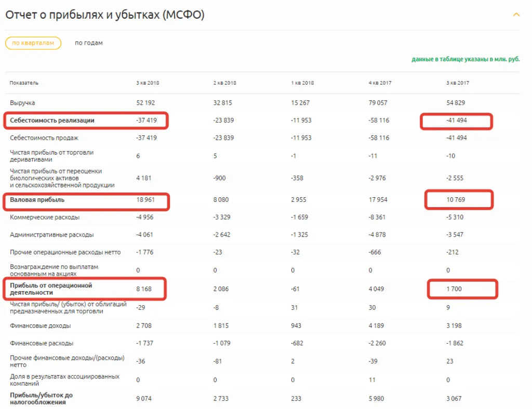Screen dimensions: 532x409
Task: Switch to the 'по годам' tab
Action: (89, 43)
